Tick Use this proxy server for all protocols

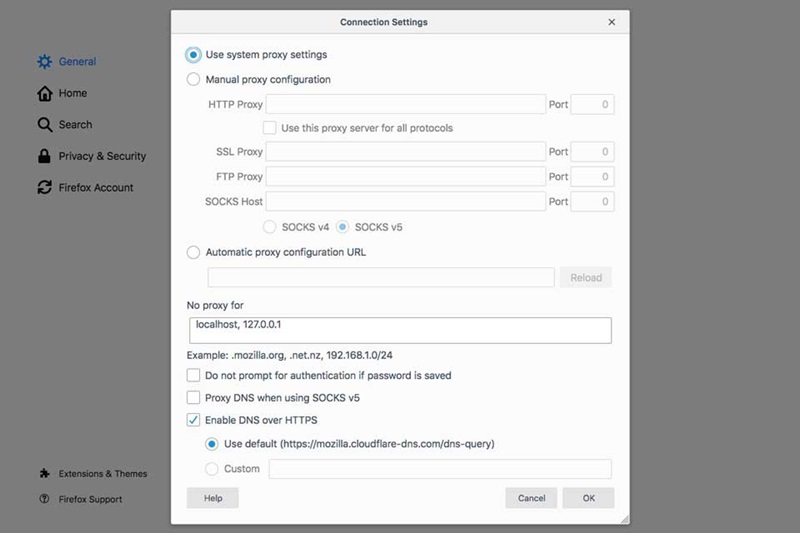click(269, 128)
